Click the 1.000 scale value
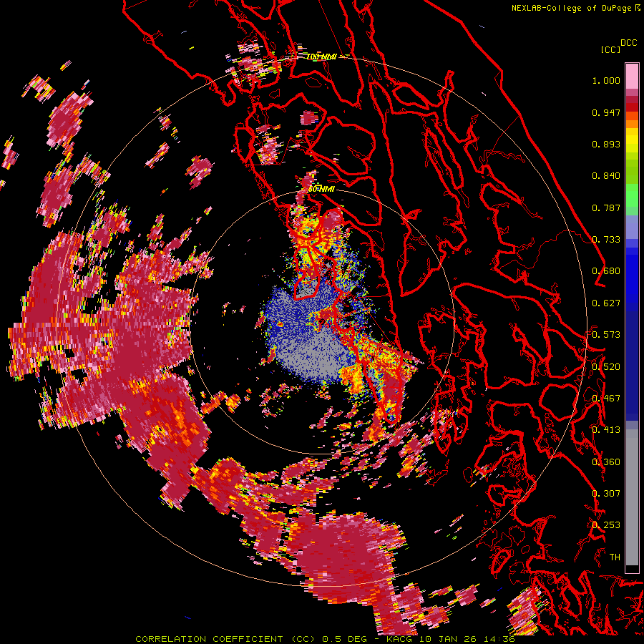The height and width of the screenshot is (644, 644). (606, 80)
